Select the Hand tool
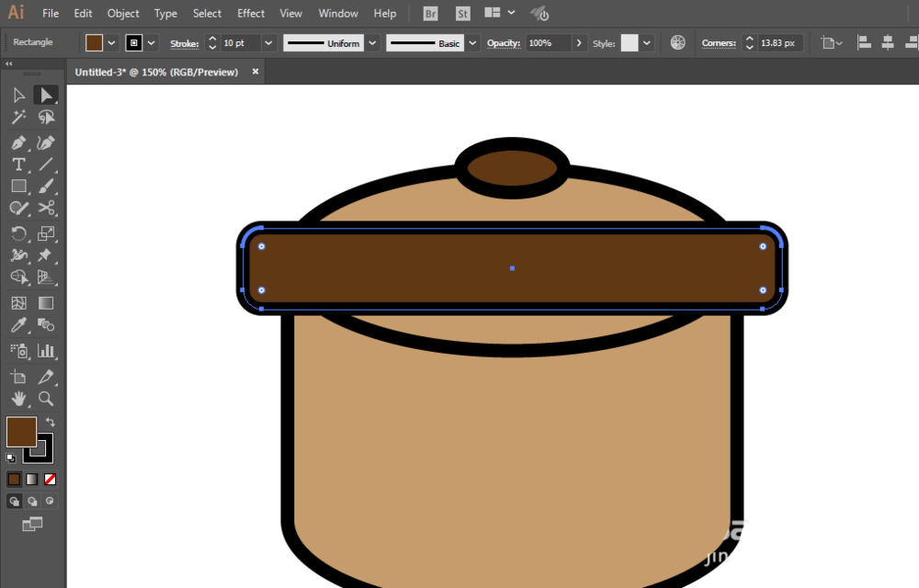The height and width of the screenshot is (588, 919). [18, 399]
